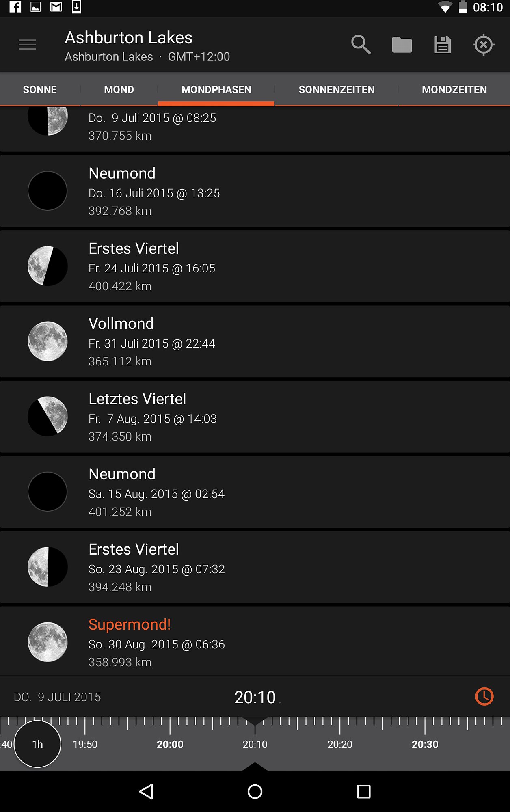Toggle the 1h time step circle
Viewport: 510px width, 812px height.
(x=37, y=744)
